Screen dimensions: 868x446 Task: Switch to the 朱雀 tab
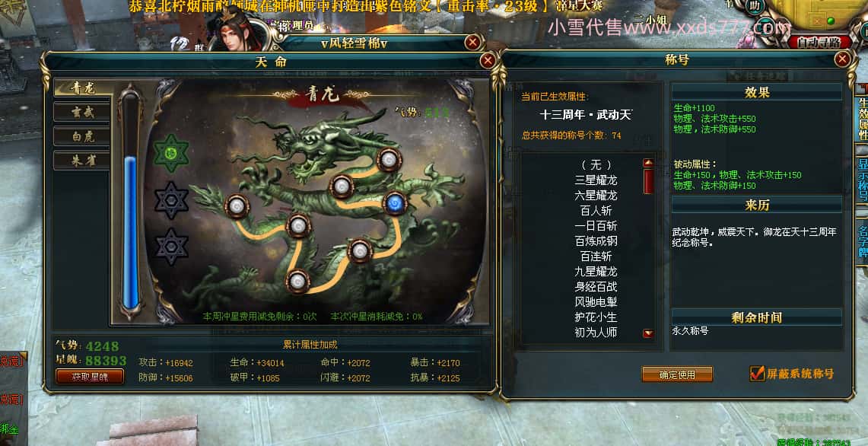click(x=82, y=161)
